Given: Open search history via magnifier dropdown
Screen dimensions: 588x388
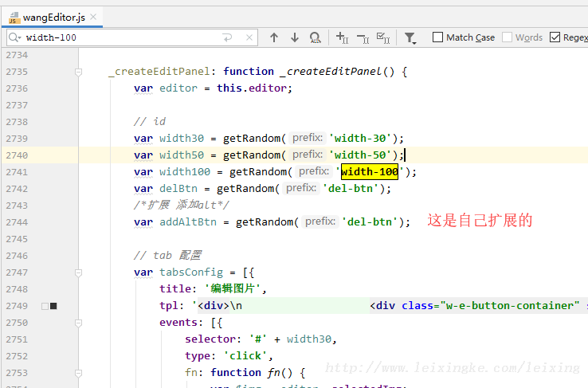Looking at the screenshot, I should [15, 37].
